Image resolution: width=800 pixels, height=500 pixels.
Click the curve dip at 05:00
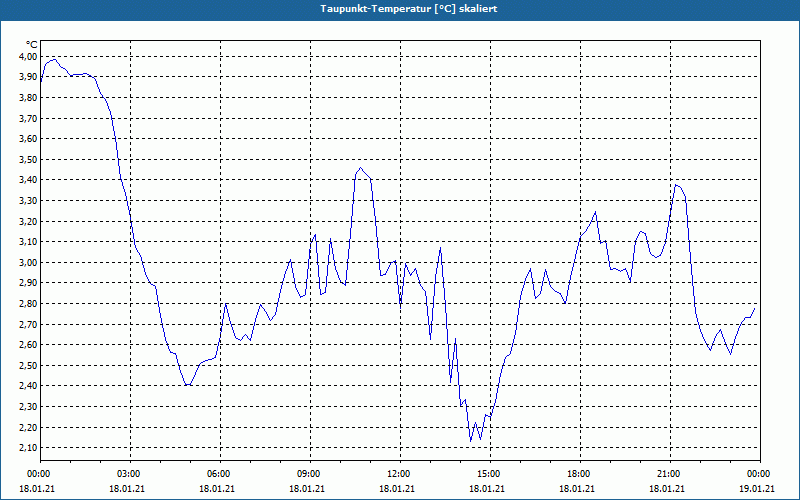pyautogui.click(x=189, y=385)
